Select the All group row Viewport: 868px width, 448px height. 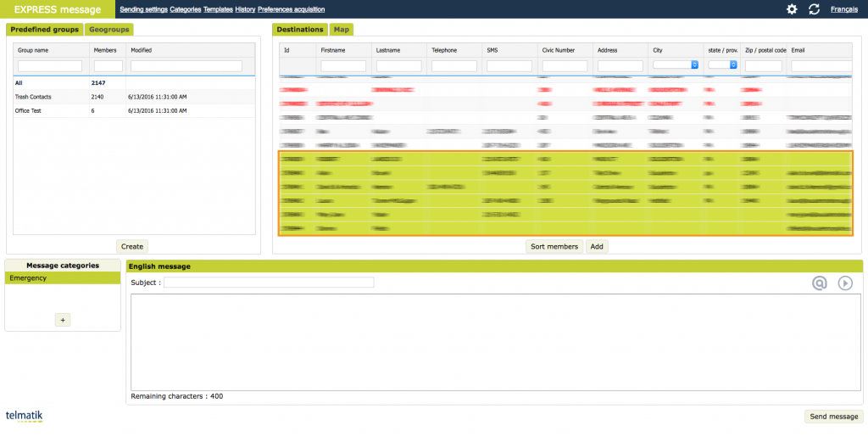[134, 83]
